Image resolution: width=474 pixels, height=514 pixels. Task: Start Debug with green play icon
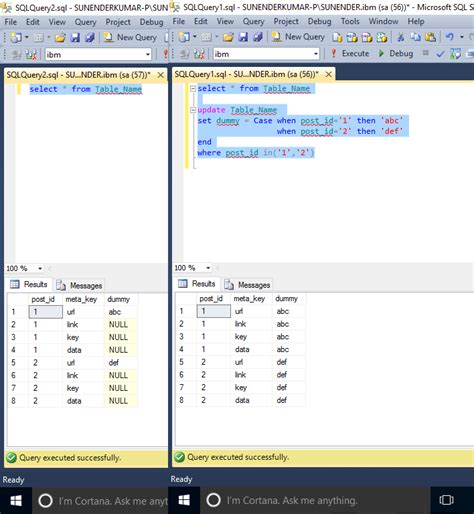click(396, 54)
